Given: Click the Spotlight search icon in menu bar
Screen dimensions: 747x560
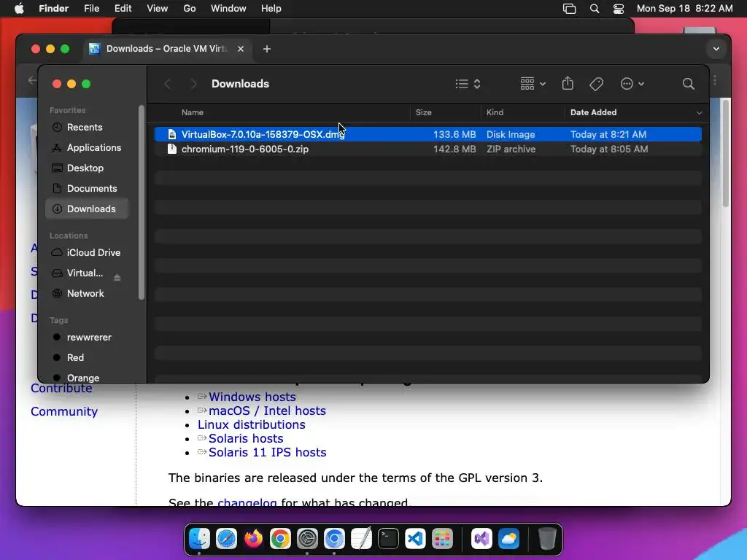Looking at the screenshot, I should [x=594, y=9].
